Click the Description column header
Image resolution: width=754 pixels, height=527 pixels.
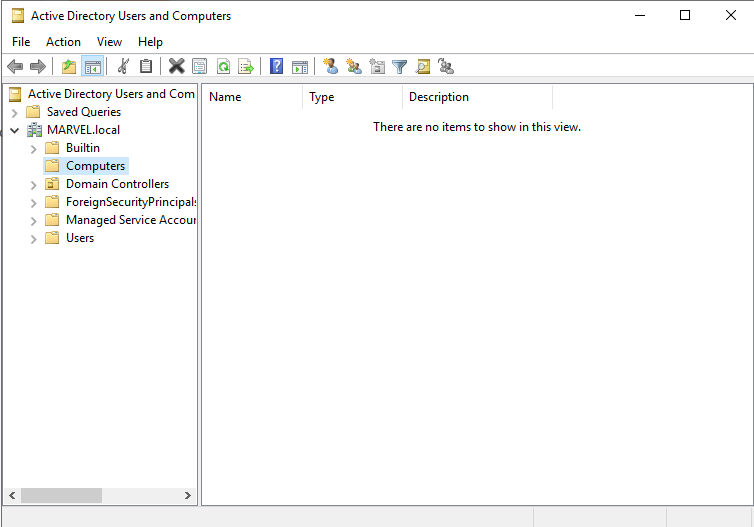click(476, 97)
